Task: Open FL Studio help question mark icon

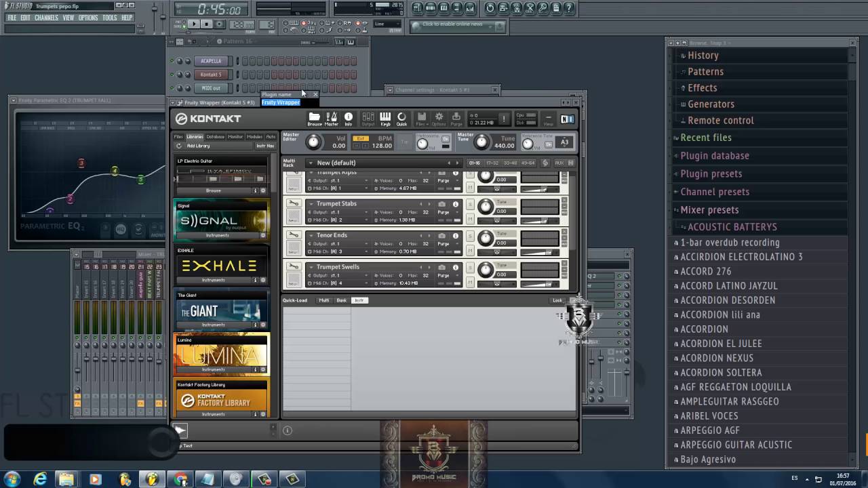Action: point(570,8)
